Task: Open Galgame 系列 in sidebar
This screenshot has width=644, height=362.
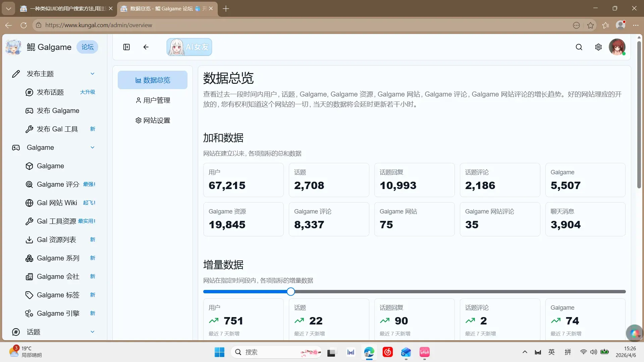Action: point(60,258)
